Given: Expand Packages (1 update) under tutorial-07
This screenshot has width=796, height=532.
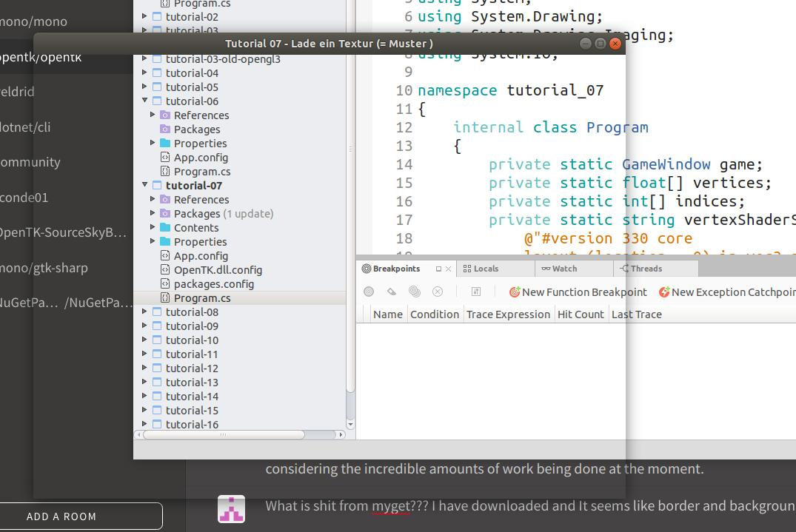Looking at the screenshot, I should [x=153, y=214].
